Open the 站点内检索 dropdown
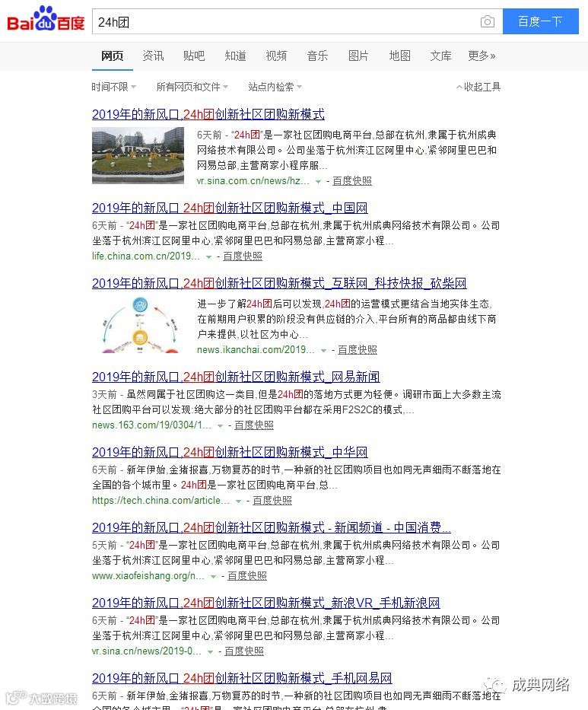This screenshot has height=710, width=588. tap(275, 87)
